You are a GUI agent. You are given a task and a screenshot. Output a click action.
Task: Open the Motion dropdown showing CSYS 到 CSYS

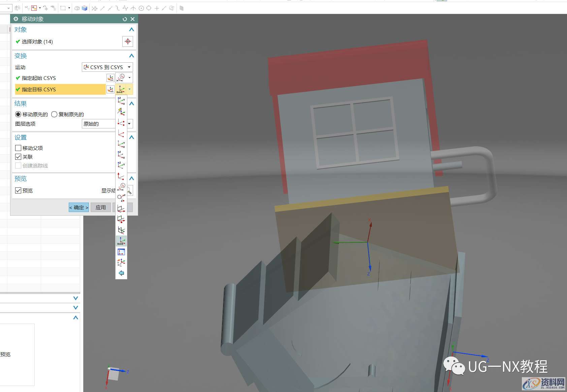tap(107, 67)
